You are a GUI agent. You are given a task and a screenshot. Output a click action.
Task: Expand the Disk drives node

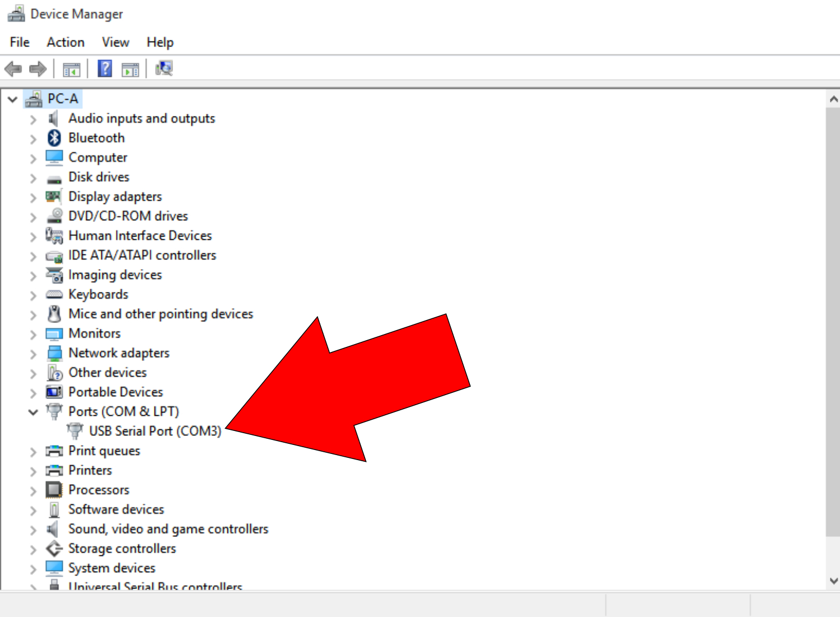(x=33, y=178)
